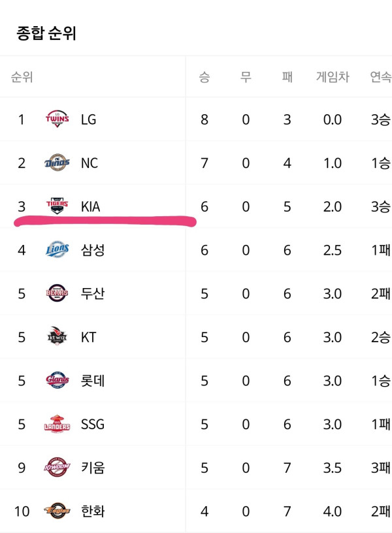Click the 키움 team name
The image size is (392, 533).
pos(93,468)
